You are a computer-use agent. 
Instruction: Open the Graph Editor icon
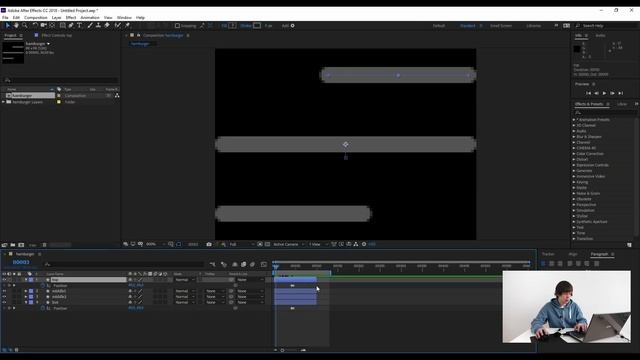click(264, 264)
